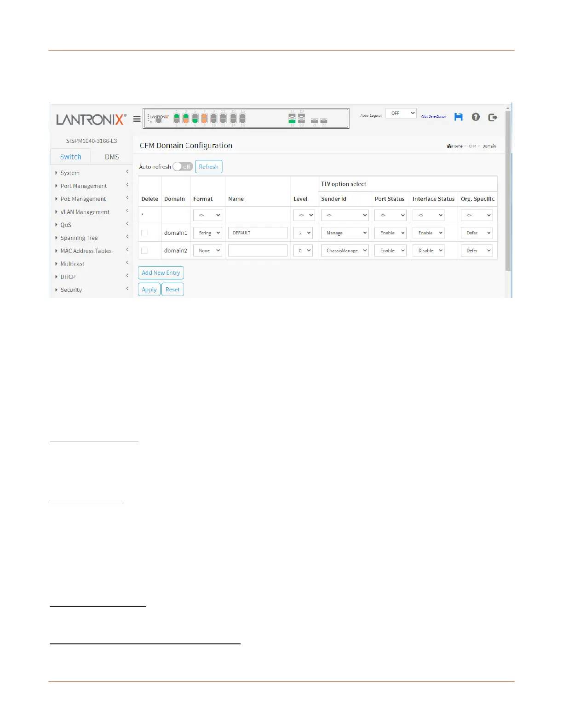The height and width of the screenshot is (728, 563).
Task: Switch to the DMS tab
Action: point(112,157)
